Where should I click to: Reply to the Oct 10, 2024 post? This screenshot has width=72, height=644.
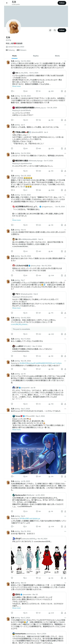click(x=12, y=91)
